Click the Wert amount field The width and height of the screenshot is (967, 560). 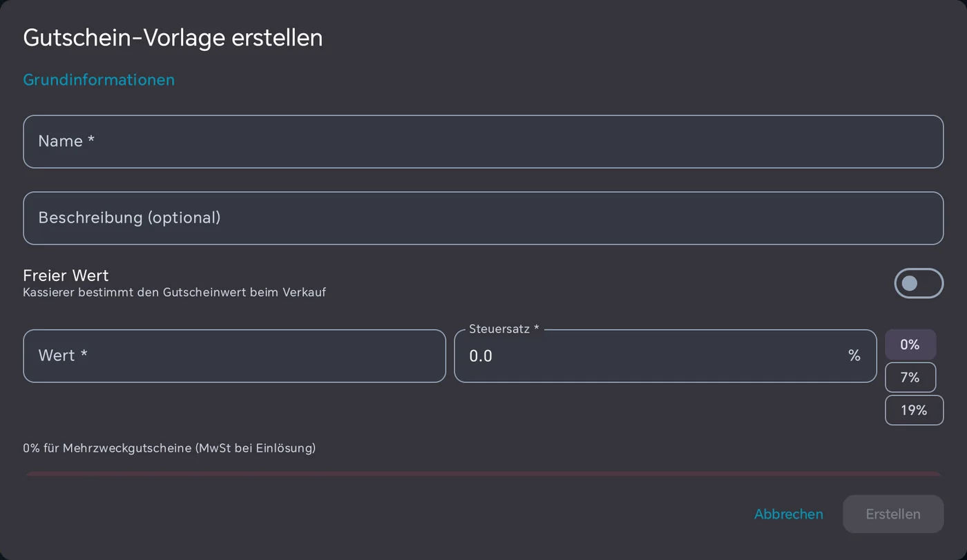[x=234, y=356]
